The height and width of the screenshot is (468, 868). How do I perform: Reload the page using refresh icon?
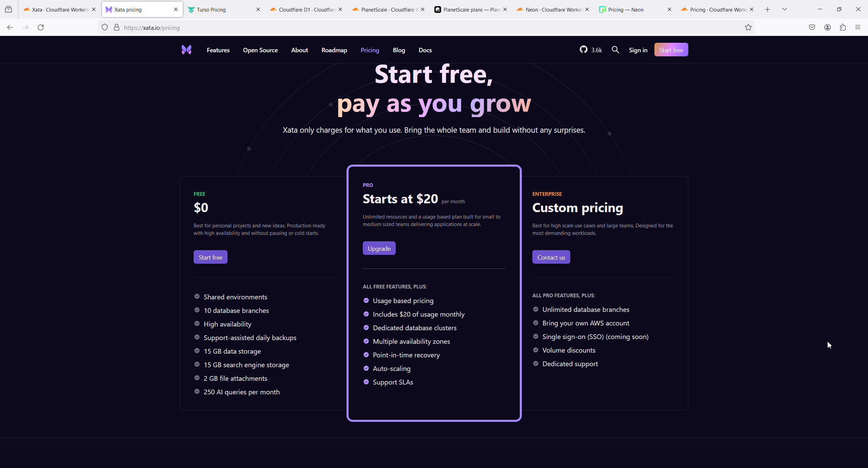41,27
